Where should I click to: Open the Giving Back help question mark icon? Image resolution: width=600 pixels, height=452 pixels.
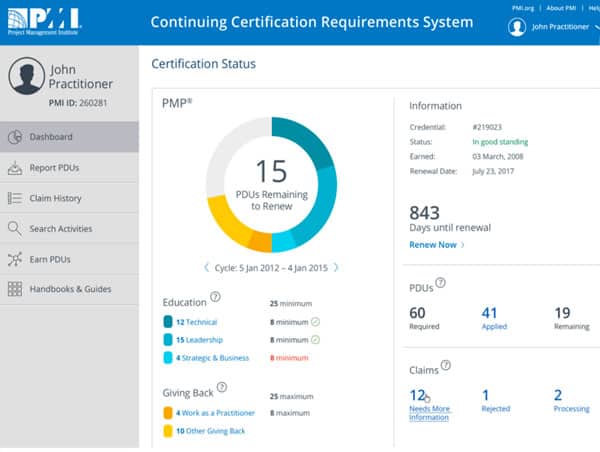point(222,387)
